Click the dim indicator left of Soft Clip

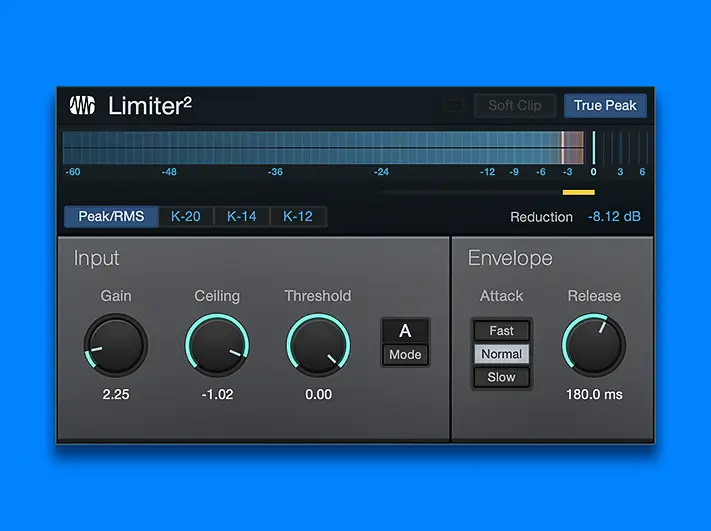pos(453,106)
